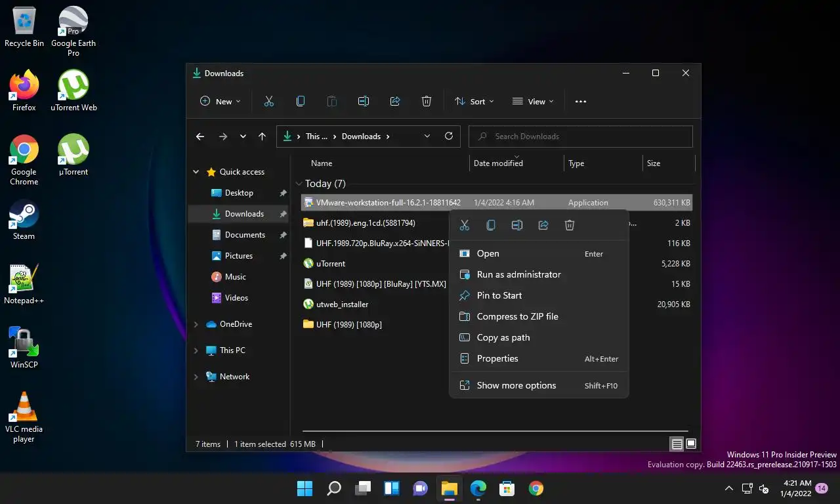The width and height of the screenshot is (840, 504).
Task: Select the uTorrent Web desktop shortcut
Action: point(73,91)
